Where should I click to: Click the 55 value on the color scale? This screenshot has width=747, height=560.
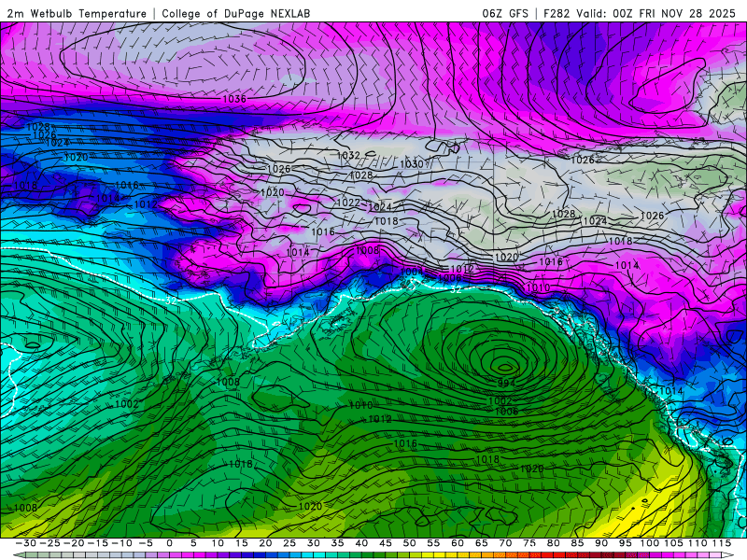pos(433,543)
